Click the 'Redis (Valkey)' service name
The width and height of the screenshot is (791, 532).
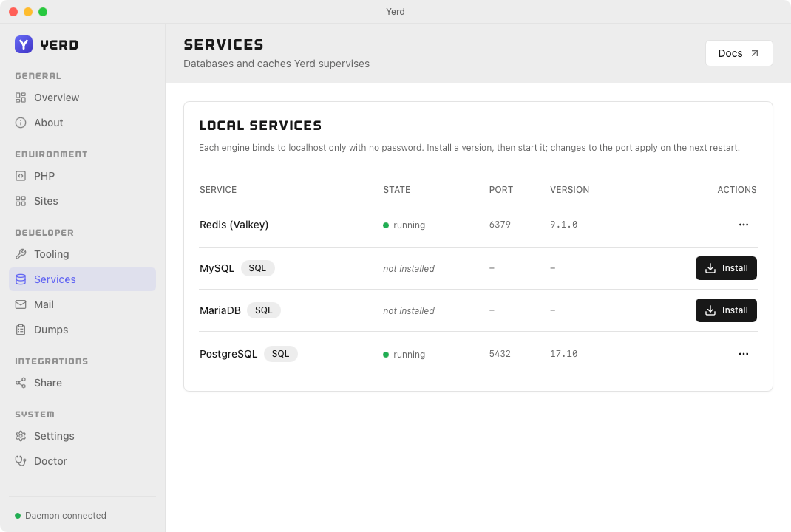click(234, 225)
